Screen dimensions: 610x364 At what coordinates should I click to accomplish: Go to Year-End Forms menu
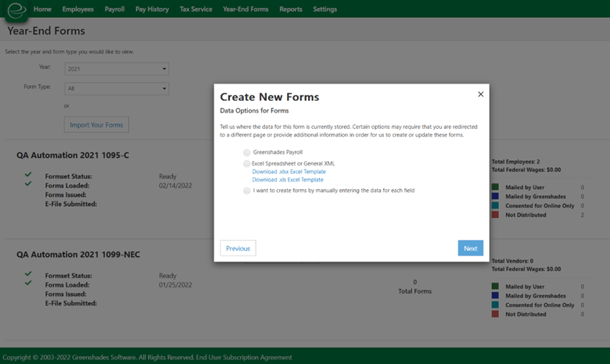click(245, 9)
